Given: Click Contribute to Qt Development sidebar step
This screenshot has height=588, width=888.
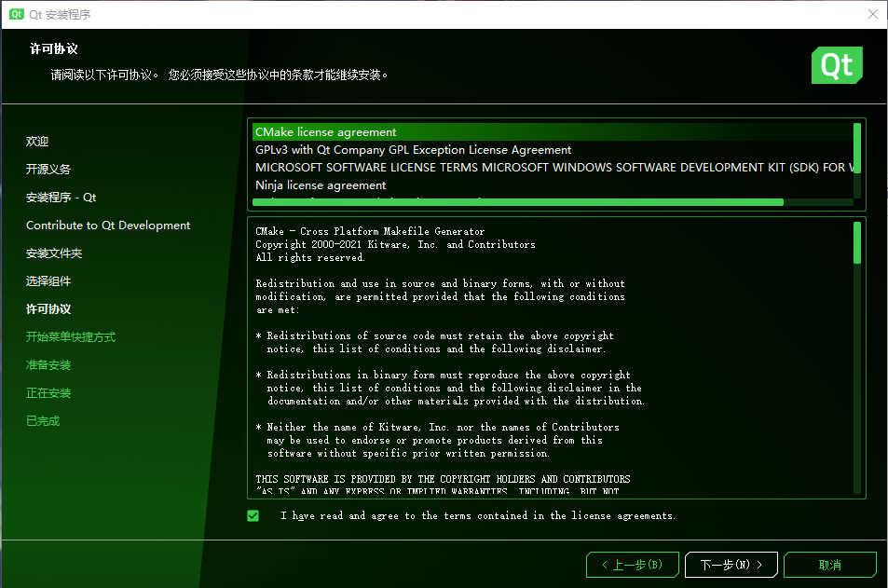Looking at the screenshot, I should pos(108,225).
